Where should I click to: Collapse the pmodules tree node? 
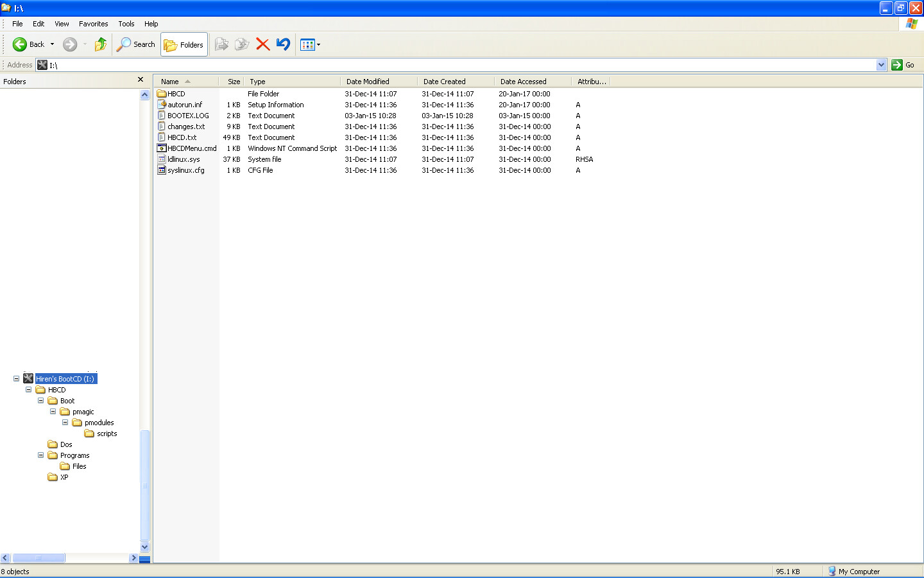tap(65, 423)
